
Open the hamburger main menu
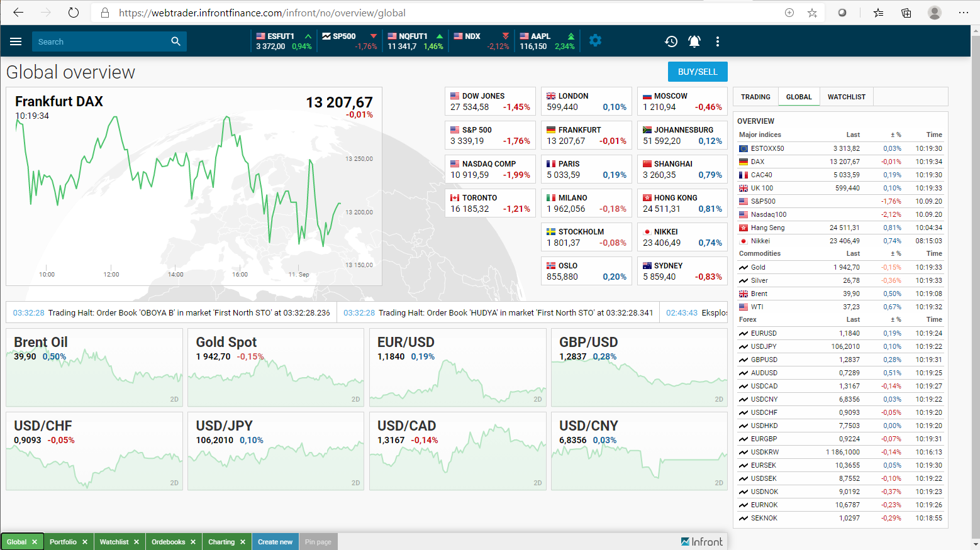click(16, 41)
